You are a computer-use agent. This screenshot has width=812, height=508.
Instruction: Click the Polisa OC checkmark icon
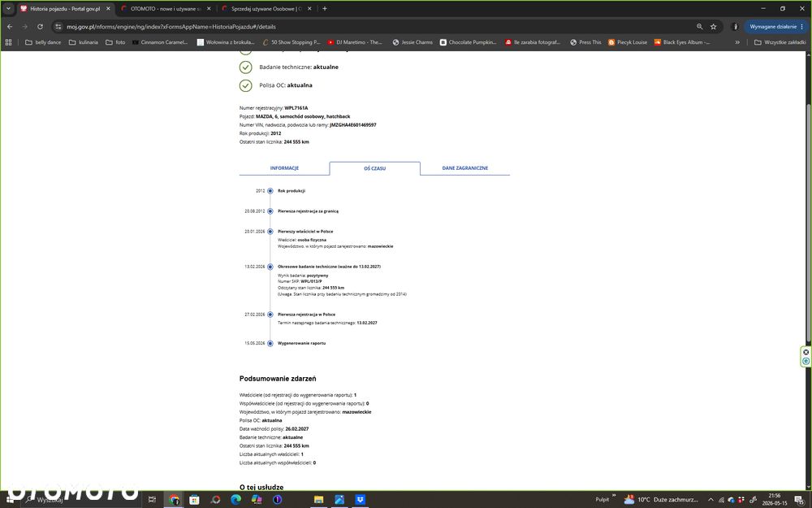coord(245,85)
